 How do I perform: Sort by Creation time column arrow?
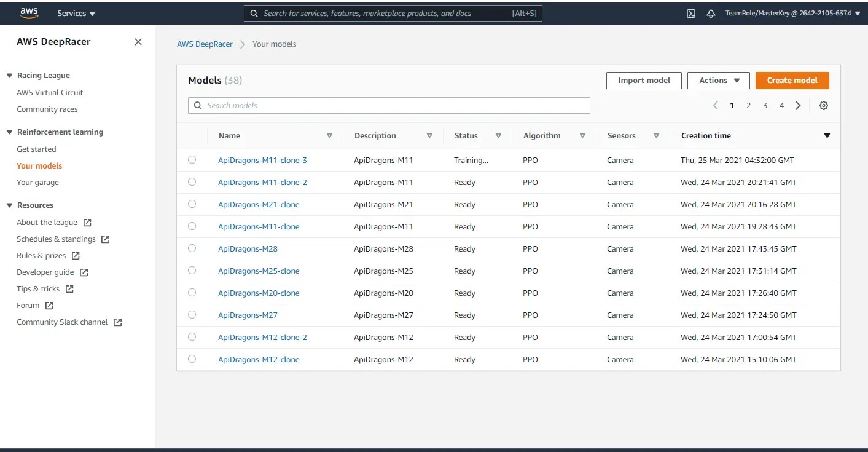pyautogui.click(x=827, y=136)
